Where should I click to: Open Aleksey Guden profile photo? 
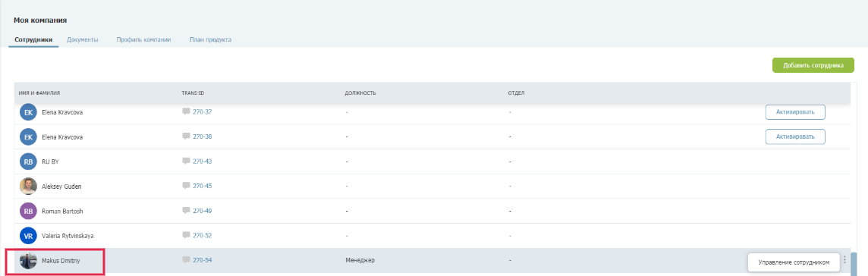(28, 187)
